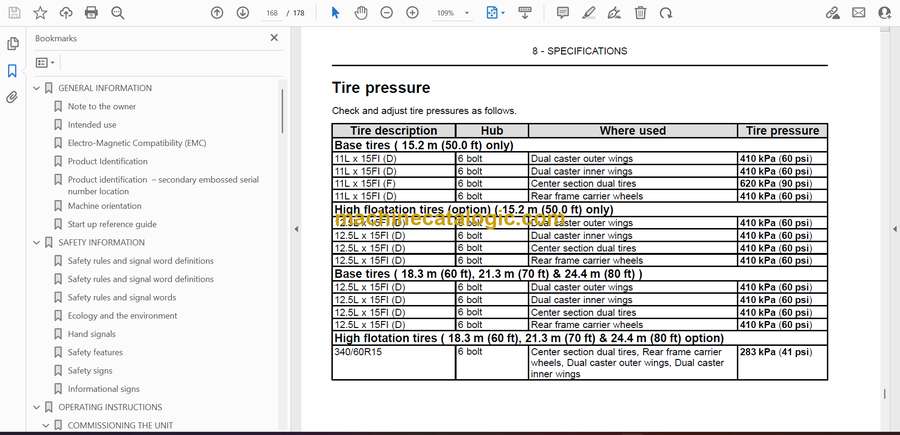Print the document with printer icon

tap(91, 13)
